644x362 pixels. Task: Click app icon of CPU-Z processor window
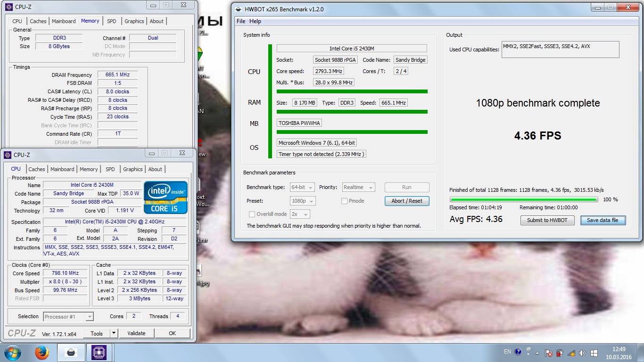pyautogui.click(x=8, y=155)
